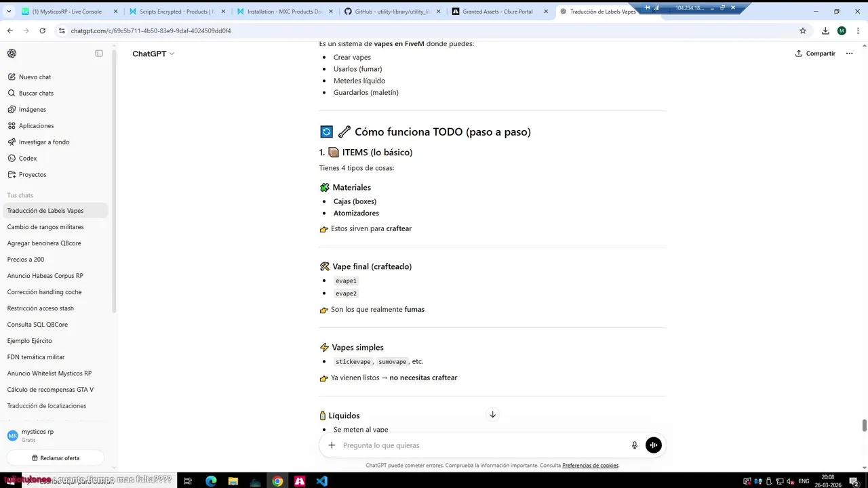Open the Corrección handling coche chat

coord(56,292)
